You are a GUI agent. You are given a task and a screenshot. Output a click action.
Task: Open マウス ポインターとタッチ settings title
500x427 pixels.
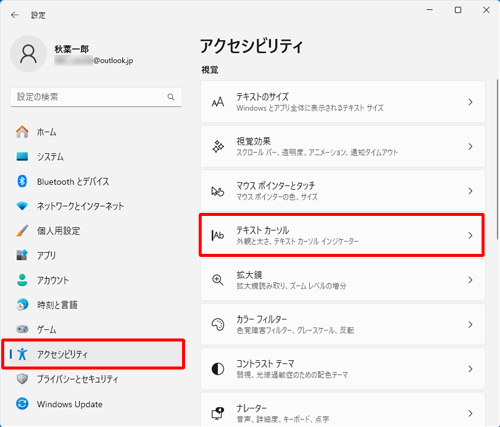[275, 186]
